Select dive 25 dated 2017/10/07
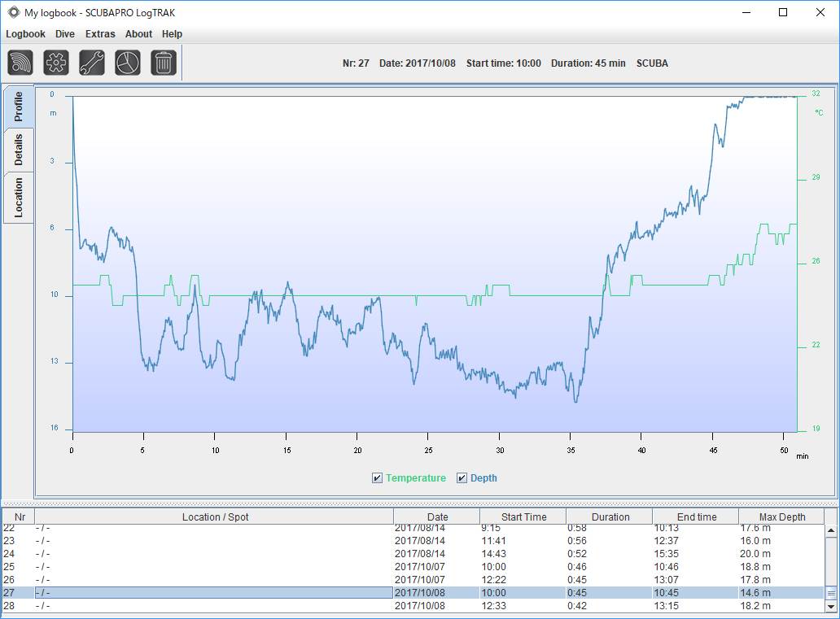Screen dimensions: 840x619 pos(413,566)
